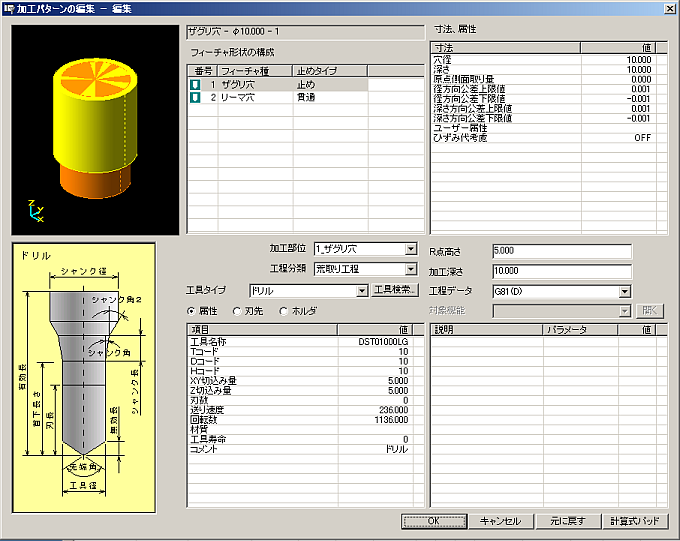Click the キャンセル button
Screen dimensions: 680x541
pyautogui.click(x=500, y=521)
